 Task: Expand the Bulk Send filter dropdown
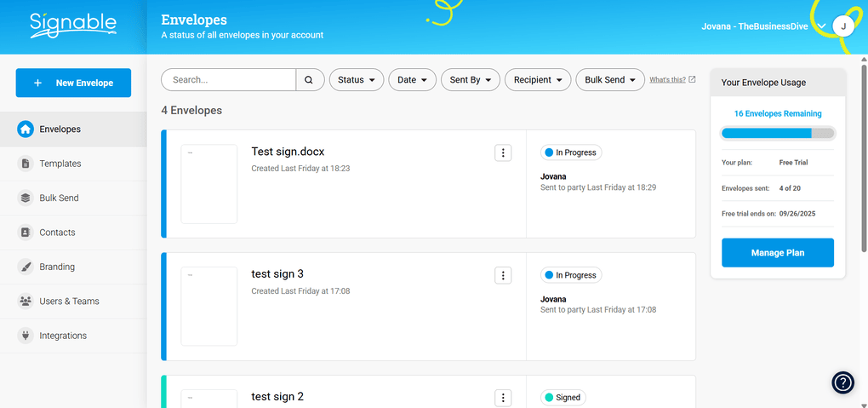pyautogui.click(x=610, y=80)
